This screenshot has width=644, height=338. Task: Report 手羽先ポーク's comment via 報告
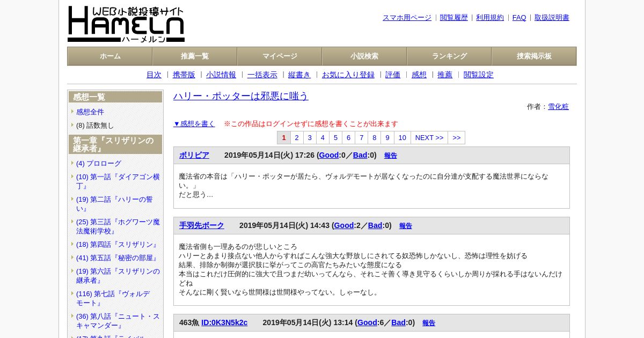pyautogui.click(x=406, y=226)
